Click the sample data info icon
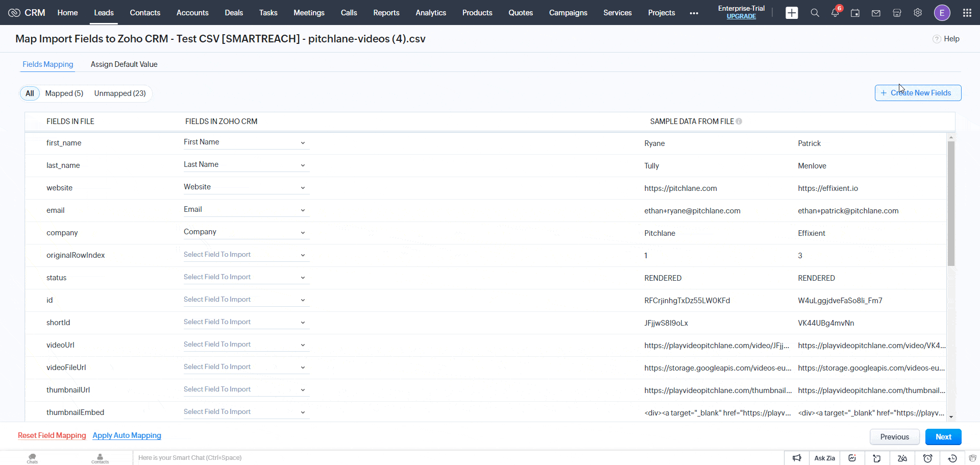Screen dimensions: 980x465 point(739,121)
